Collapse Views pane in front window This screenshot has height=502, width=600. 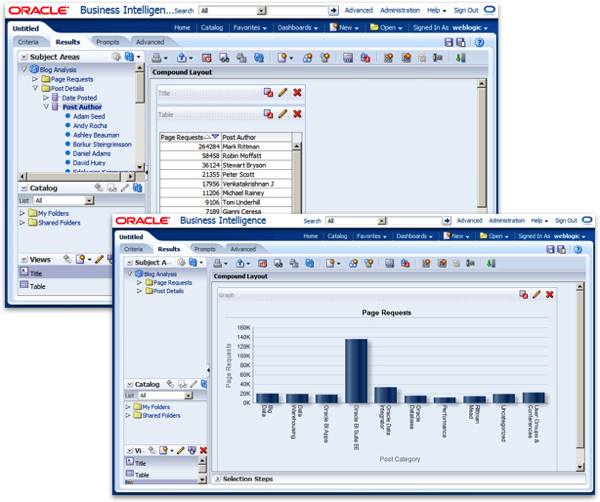click(130, 451)
